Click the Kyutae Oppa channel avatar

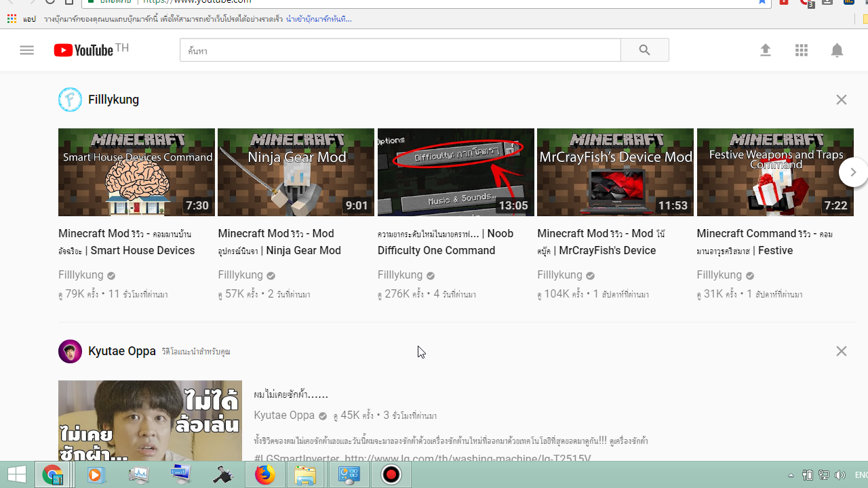(x=70, y=352)
